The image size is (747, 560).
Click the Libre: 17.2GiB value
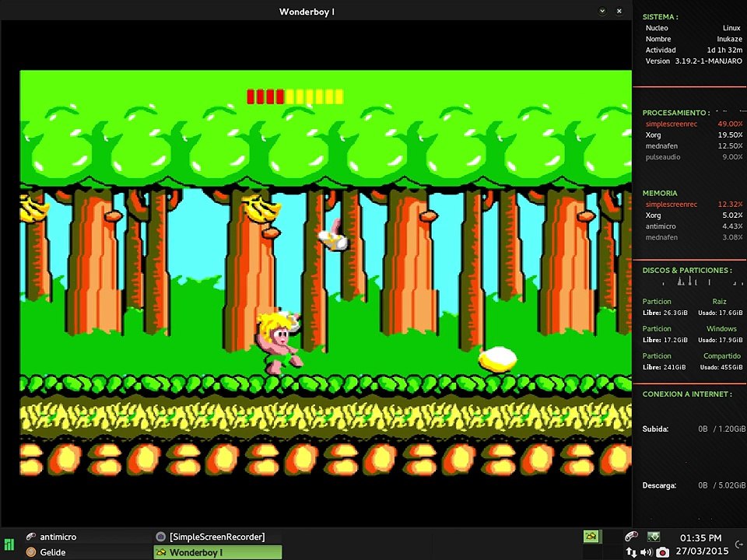[x=665, y=340]
